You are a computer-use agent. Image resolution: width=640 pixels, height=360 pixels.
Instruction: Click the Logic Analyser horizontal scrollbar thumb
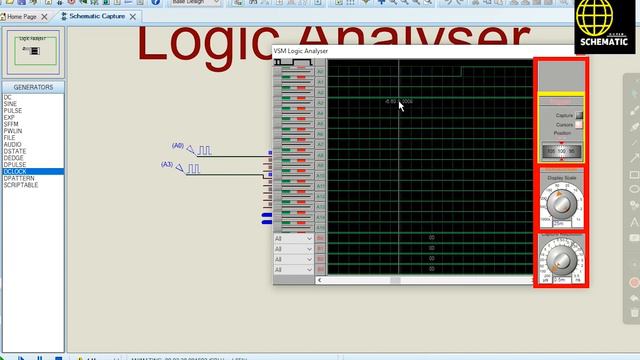click(395, 280)
